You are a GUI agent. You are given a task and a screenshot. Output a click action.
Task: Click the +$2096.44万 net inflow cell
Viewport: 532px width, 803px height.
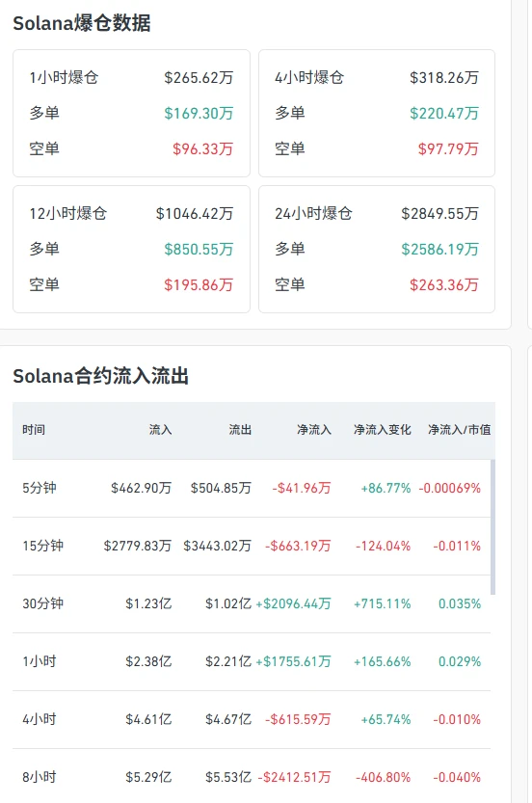[293, 603]
